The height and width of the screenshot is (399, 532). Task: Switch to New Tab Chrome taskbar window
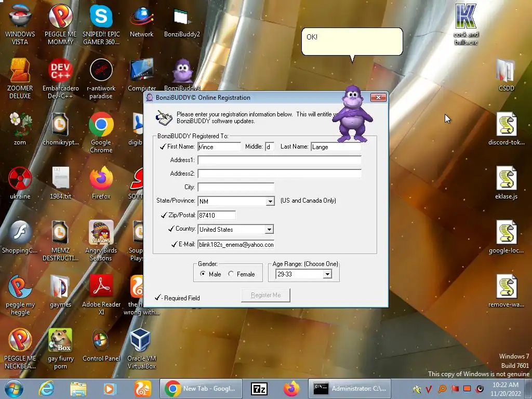(x=201, y=389)
